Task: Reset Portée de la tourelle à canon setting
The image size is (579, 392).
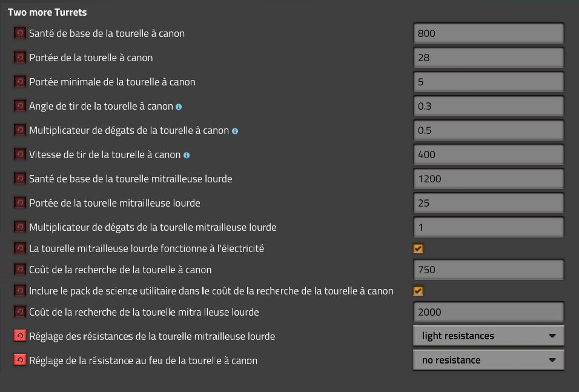Action: pos(19,58)
